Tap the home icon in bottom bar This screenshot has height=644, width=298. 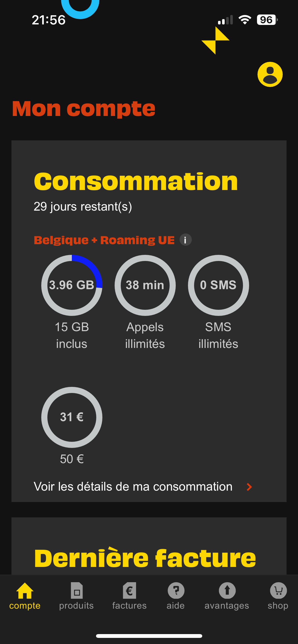point(25,591)
